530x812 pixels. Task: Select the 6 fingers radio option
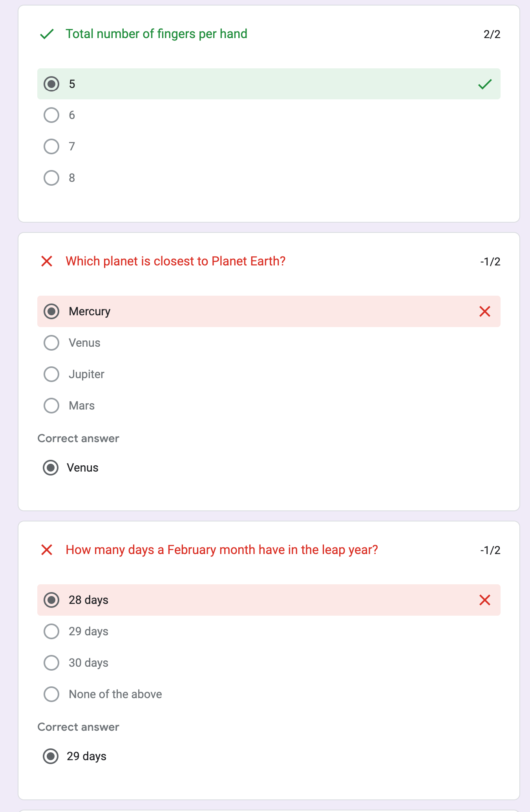pyautogui.click(x=51, y=115)
